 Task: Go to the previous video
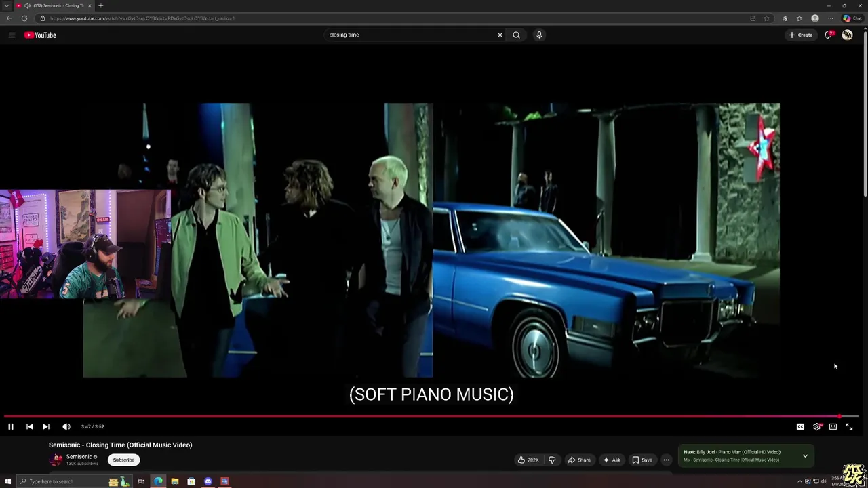click(29, 426)
